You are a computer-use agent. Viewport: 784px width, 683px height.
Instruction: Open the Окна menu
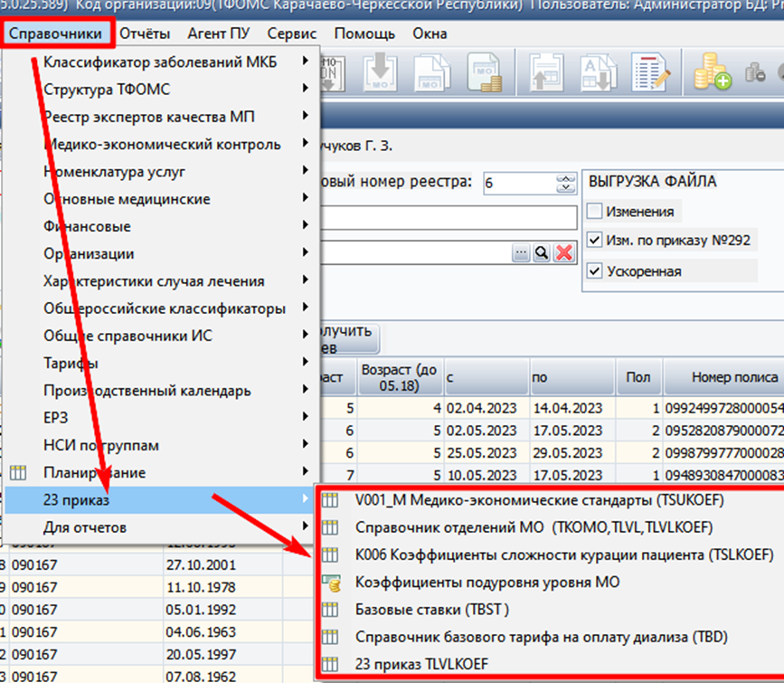430,33
